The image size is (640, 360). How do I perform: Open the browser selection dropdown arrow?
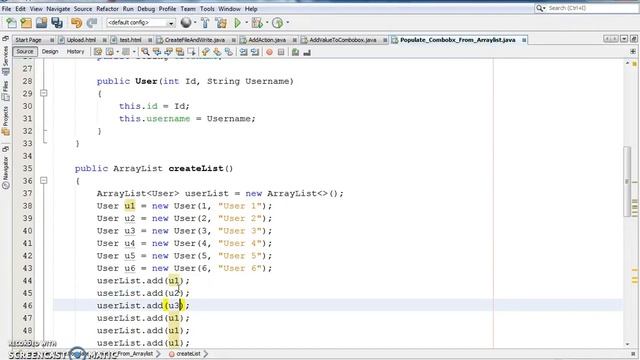(195, 23)
